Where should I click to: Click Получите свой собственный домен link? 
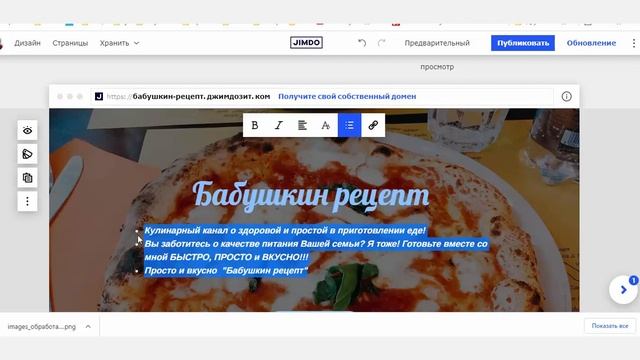coord(347,96)
